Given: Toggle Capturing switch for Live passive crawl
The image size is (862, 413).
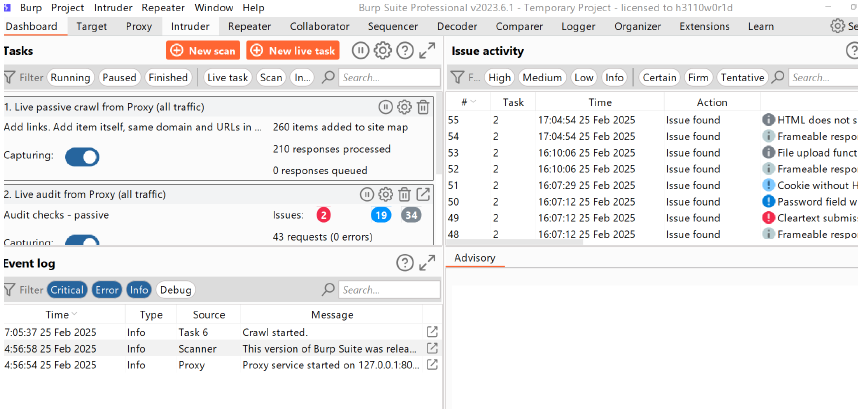Looking at the screenshot, I should (x=82, y=157).
